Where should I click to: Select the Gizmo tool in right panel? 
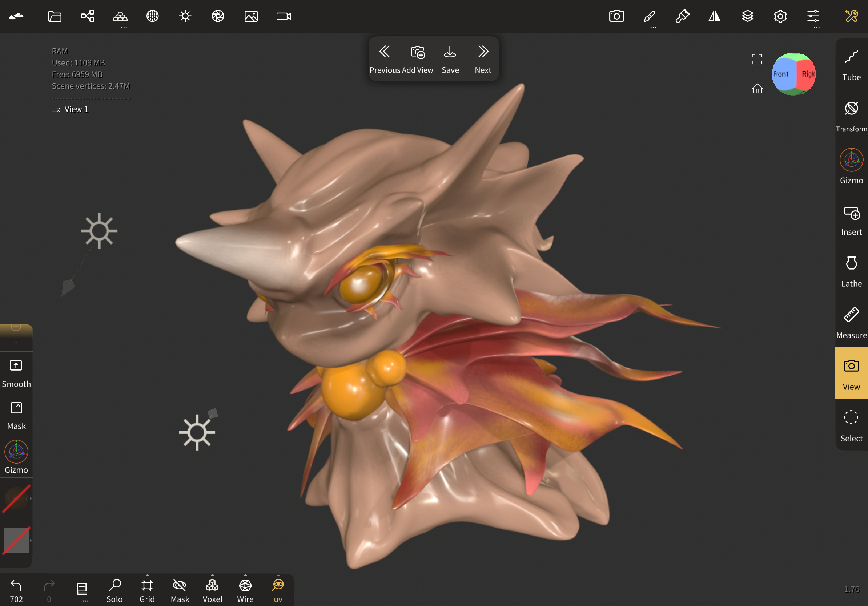(x=851, y=166)
